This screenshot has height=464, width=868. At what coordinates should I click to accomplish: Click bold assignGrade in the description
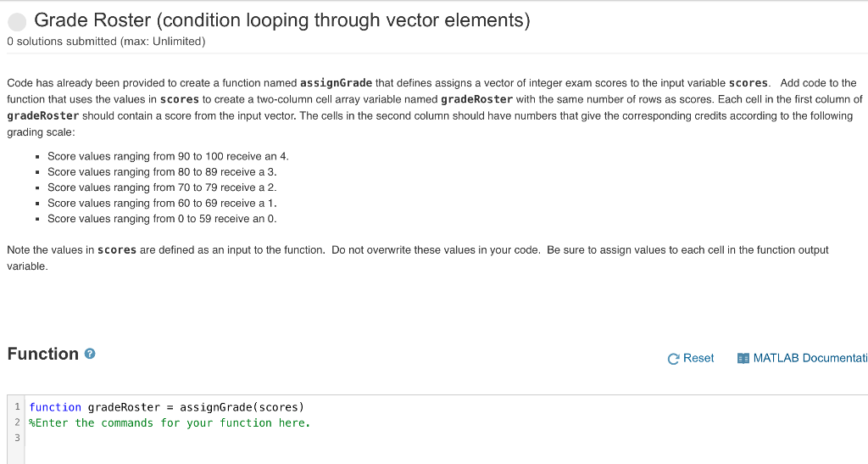(336, 83)
